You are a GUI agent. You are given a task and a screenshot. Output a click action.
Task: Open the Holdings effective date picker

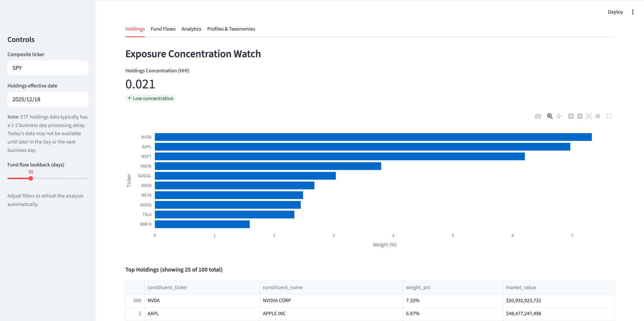(x=48, y=99)
